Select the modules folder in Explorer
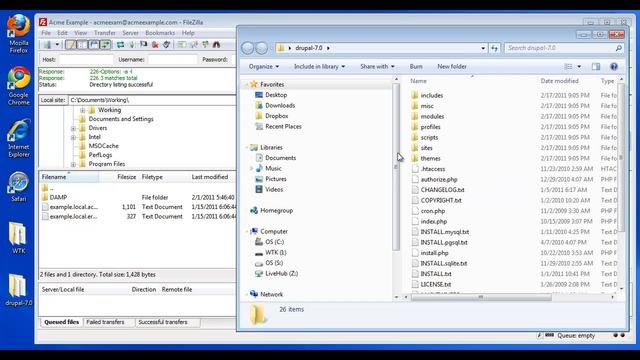This screenshot has width=640, height=360. [x=427, y=116]
